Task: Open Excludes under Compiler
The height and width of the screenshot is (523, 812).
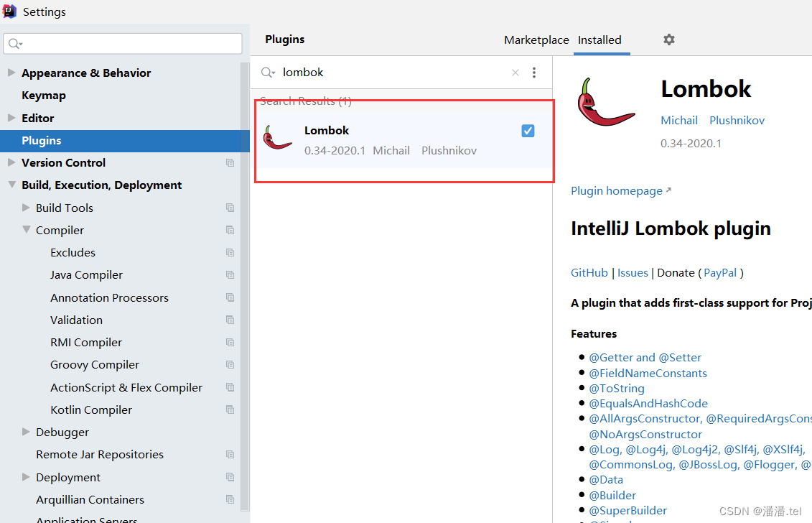Action: [73, 252]
